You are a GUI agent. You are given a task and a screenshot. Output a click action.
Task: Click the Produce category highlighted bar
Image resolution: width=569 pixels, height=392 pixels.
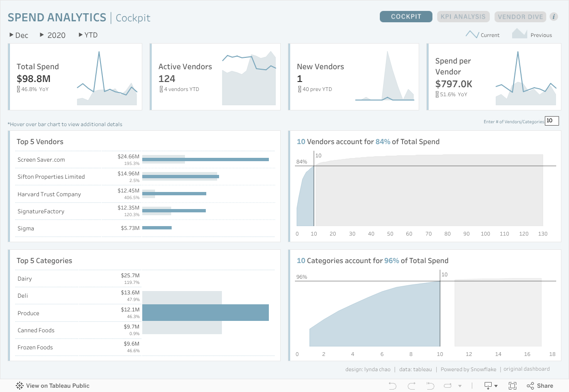coord(206,312)
